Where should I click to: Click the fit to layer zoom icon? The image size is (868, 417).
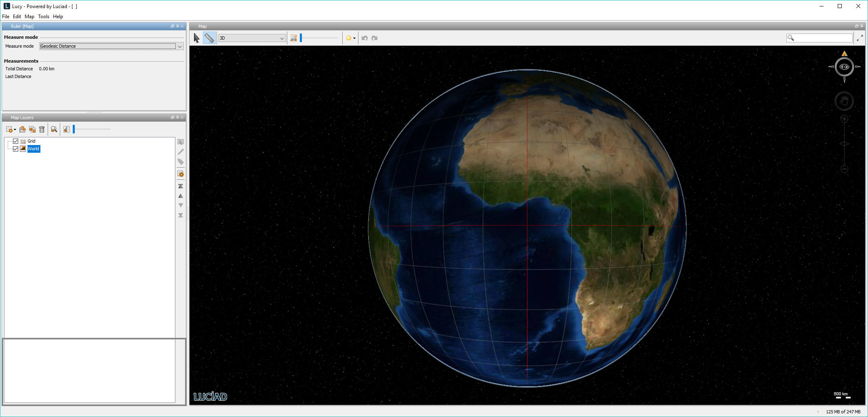pos(54,129)
